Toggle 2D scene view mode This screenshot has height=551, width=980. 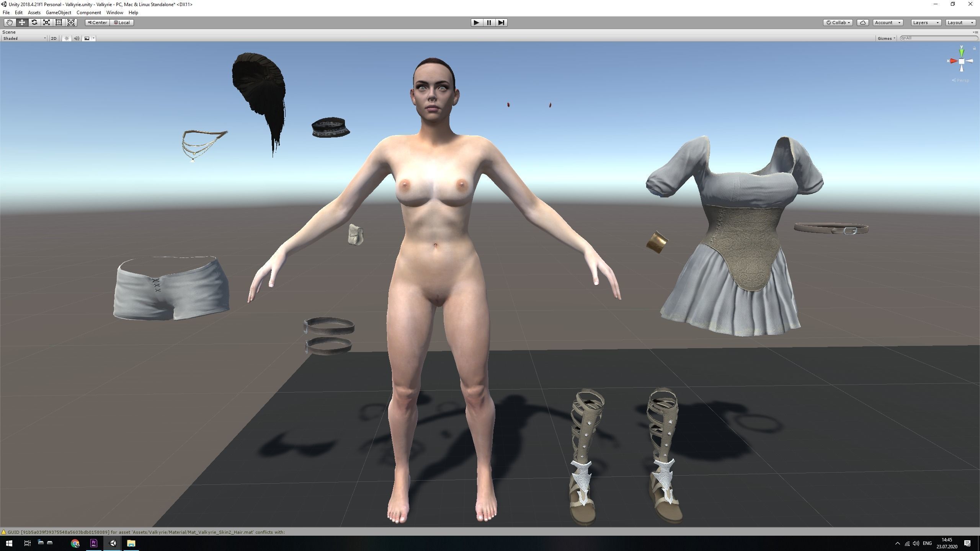click(54, 38)
